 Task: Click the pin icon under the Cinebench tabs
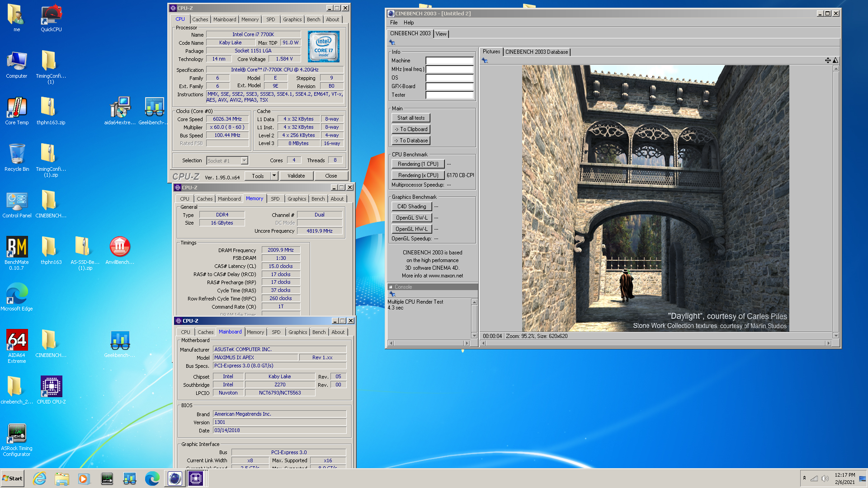[392, 42]
